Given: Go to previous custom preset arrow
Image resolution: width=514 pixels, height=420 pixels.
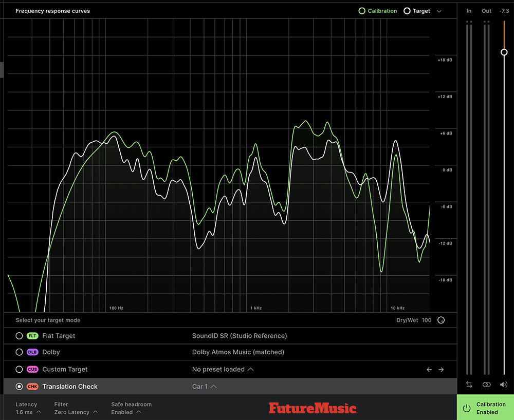Looking at the screenshot, I should 429,370.
